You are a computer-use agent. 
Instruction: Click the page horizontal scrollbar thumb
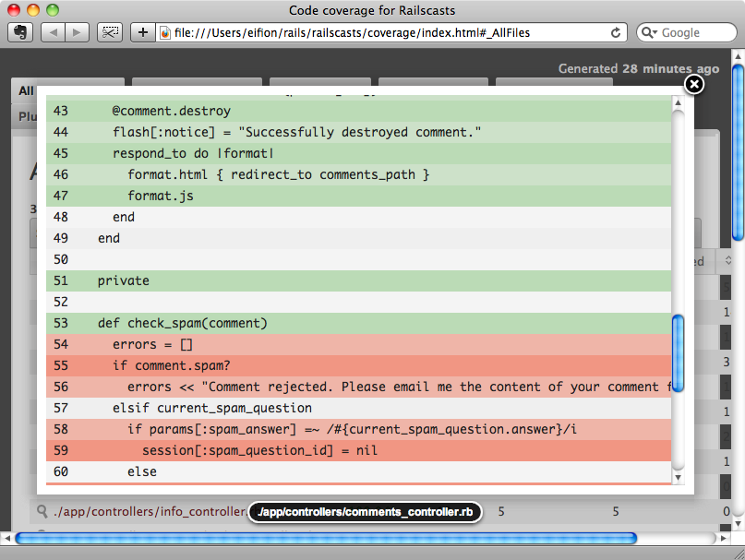pyautogui.click(x=326, y=538)
